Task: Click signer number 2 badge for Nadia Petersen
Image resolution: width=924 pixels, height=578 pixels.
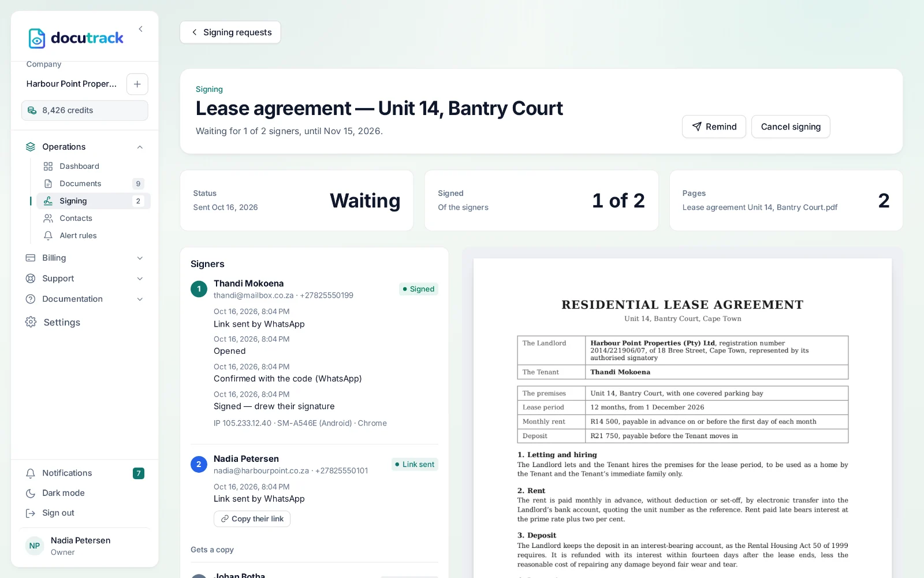Action: click(x=199, y=464)
